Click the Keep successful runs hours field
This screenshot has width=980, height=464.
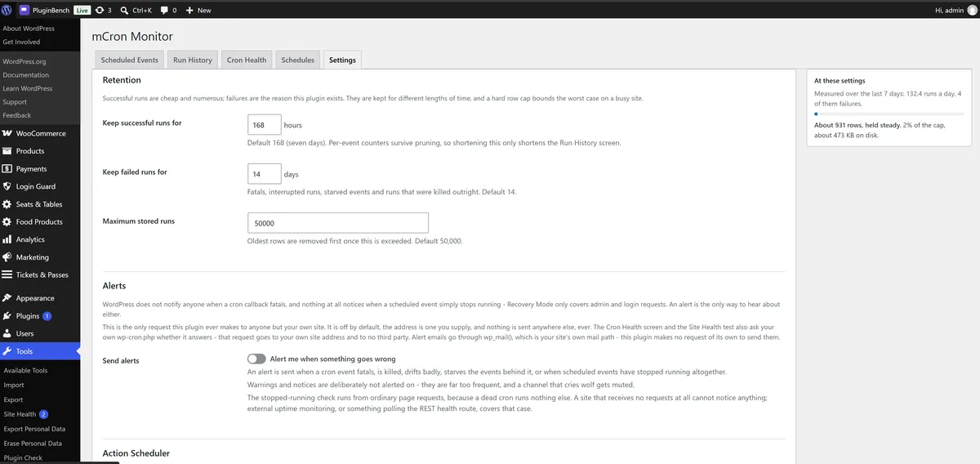265,125
